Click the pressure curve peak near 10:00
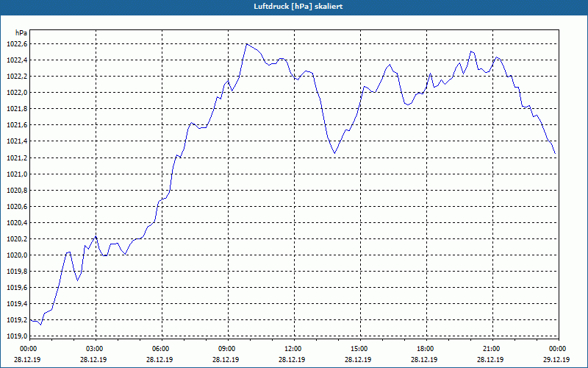The image size is (588, 368). click(x=246, y=44)
